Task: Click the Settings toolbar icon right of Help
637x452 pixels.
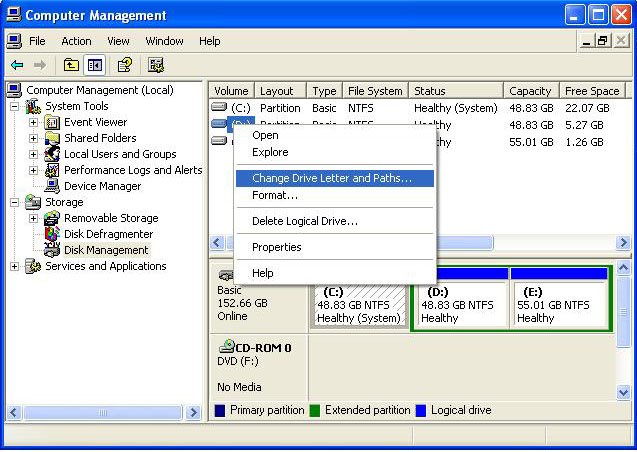Action: (156, 65)
